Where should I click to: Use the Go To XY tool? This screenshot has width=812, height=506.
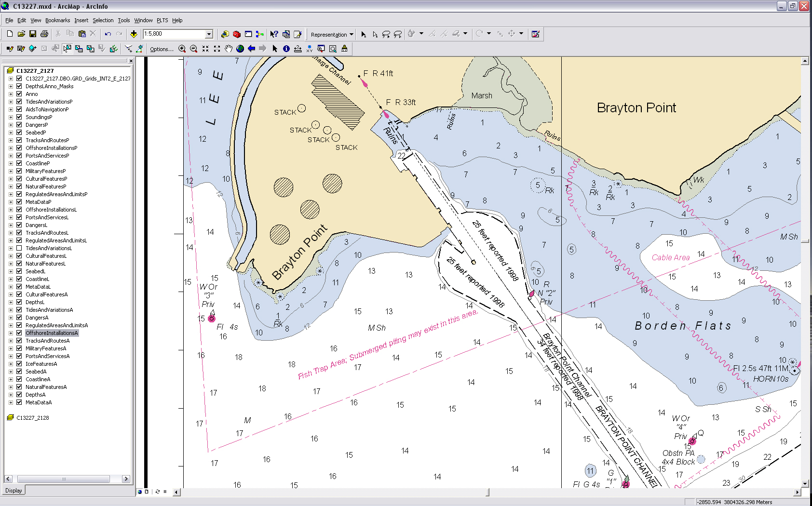(310, 48)
